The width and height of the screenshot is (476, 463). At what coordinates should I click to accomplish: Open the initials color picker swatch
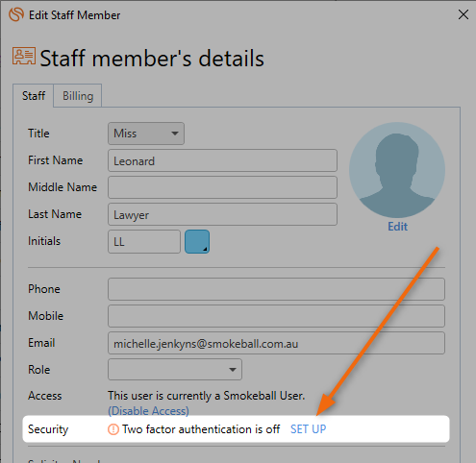point(197,241)
